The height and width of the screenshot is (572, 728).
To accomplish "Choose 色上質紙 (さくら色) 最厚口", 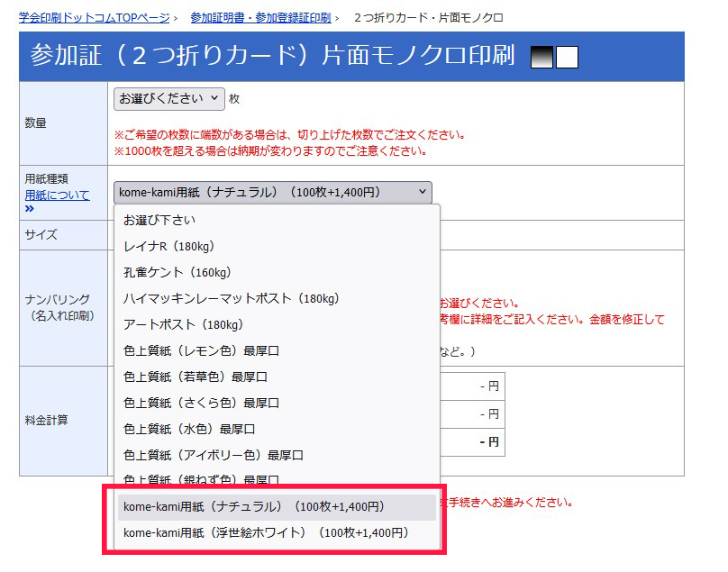I will pyautogui.click(x=201, y=403).
